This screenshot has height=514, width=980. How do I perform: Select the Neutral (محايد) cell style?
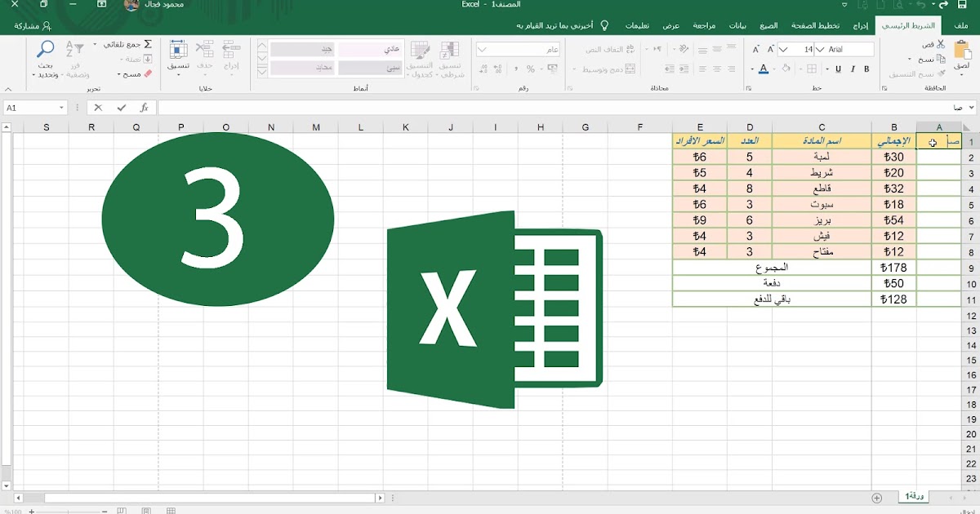click(304, 69)
